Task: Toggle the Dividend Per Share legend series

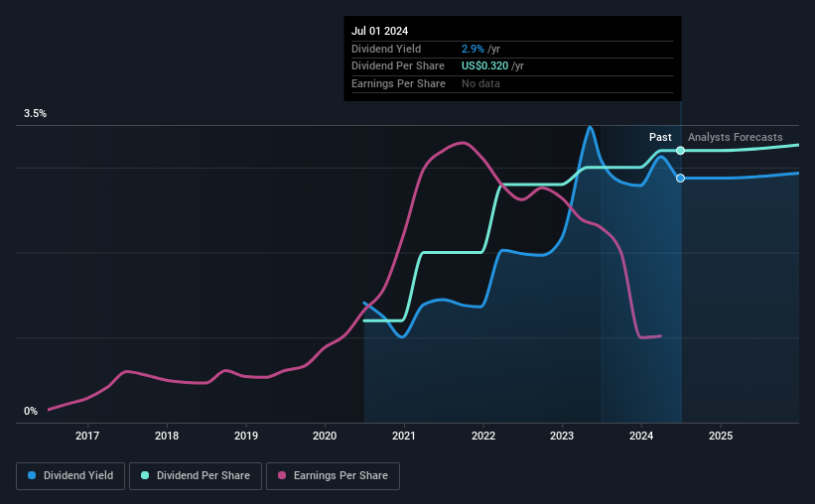Action: 196,476
